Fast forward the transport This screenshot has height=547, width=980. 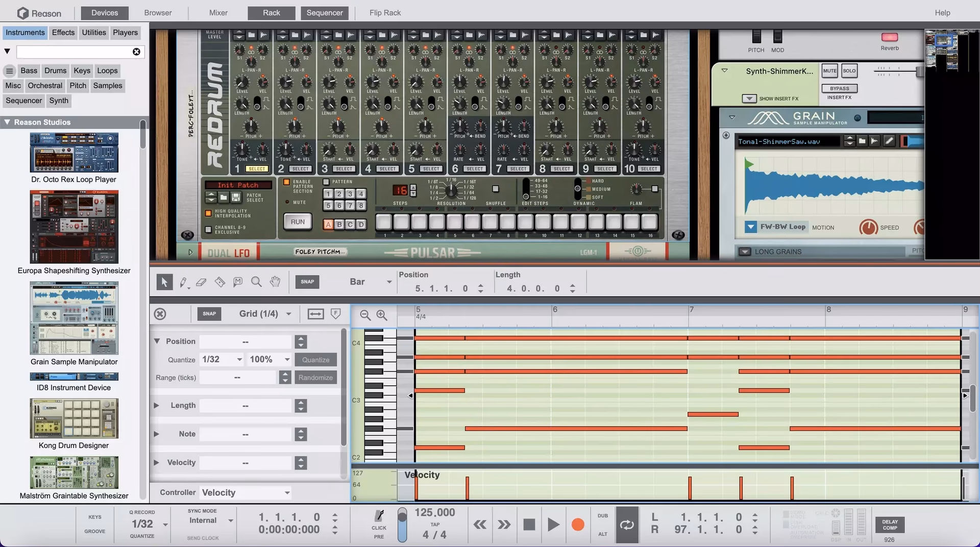504,525
